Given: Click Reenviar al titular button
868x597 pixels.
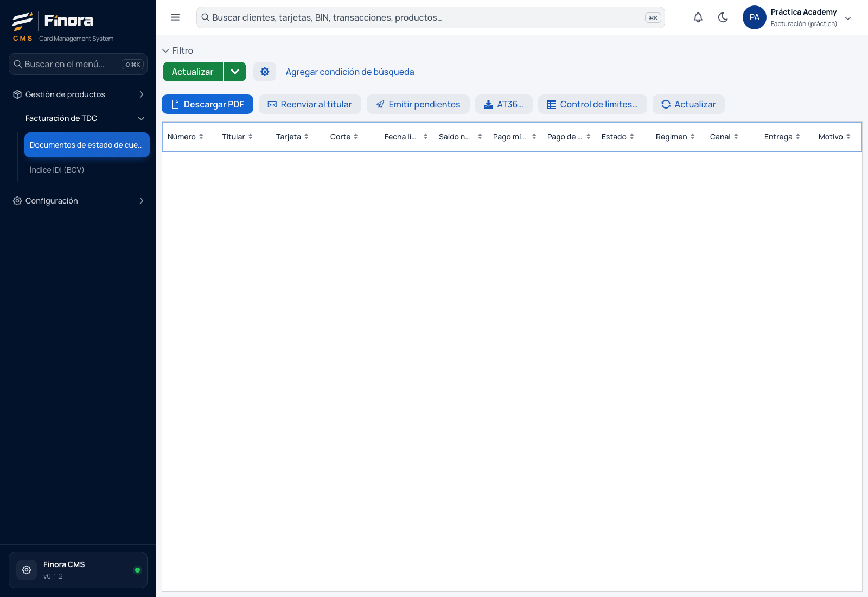Looking at the screenshot, I should (x=310, y=104).
